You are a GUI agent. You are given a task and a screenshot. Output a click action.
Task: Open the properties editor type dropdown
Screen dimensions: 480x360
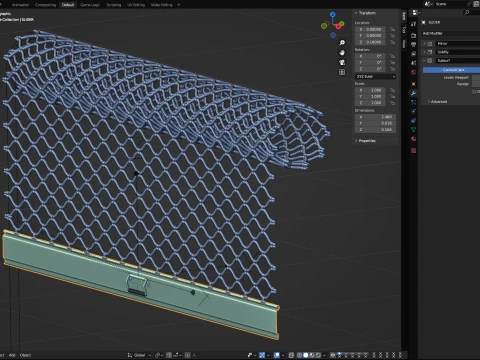[416, 13]
